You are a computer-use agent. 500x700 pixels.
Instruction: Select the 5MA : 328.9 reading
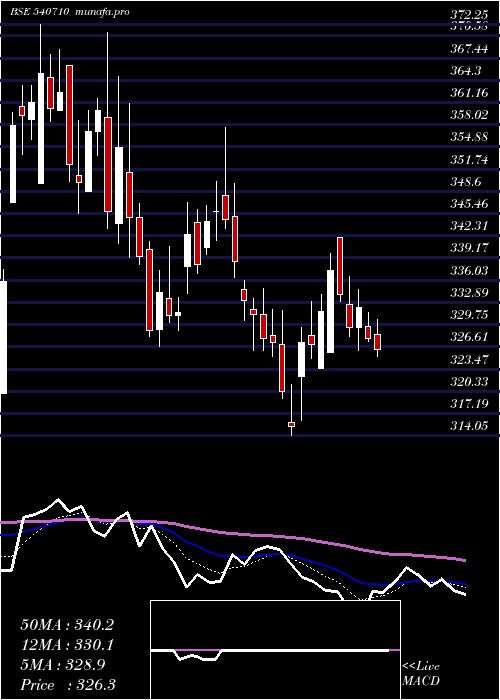(x=63, y=665)
